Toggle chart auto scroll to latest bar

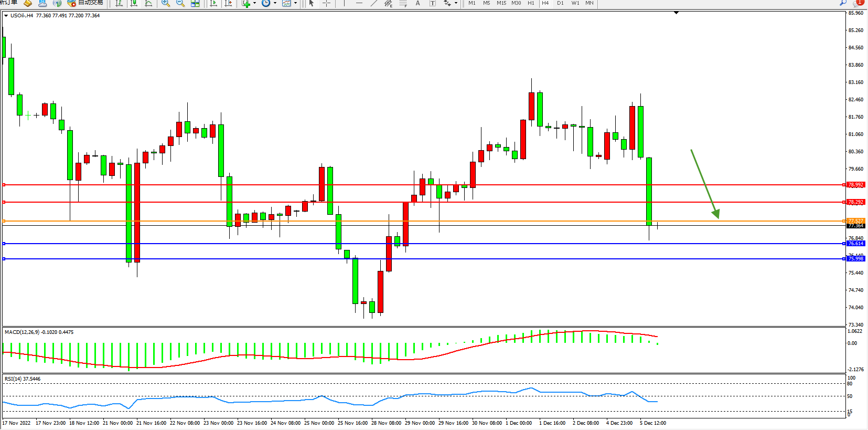click(213, 3)
